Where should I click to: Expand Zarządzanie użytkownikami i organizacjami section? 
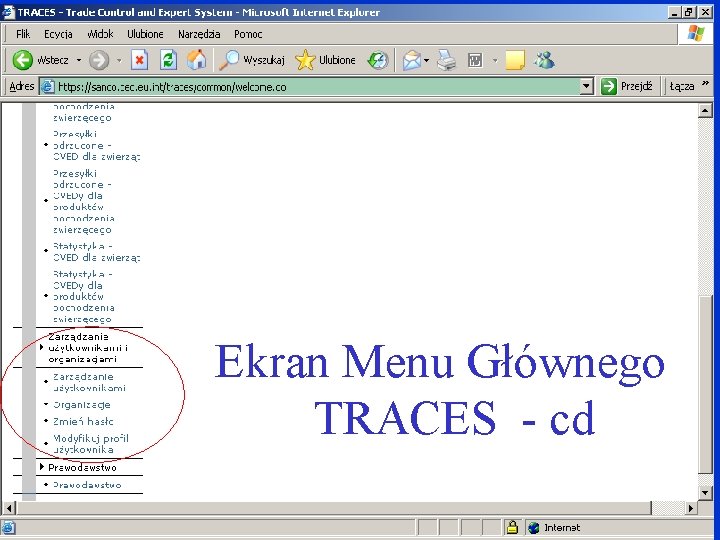42,348
